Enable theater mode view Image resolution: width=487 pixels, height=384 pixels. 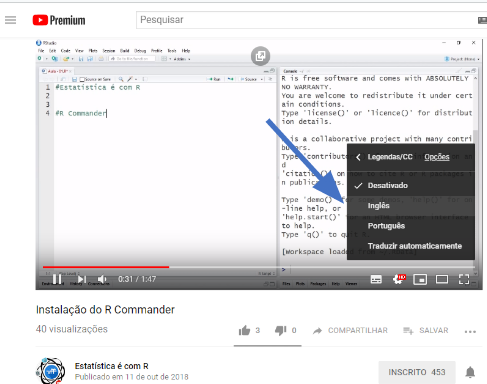point(442,279)
